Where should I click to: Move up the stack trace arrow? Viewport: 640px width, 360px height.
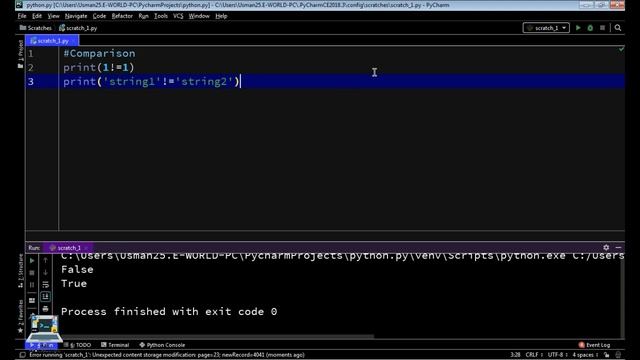coord(45,260)
